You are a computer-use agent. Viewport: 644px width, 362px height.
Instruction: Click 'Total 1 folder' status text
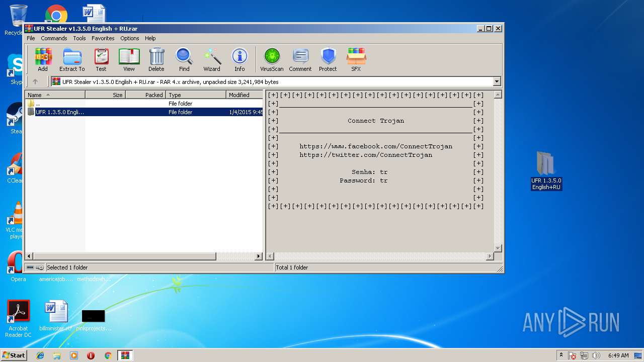pyautogui.click(x=292, y=267)
